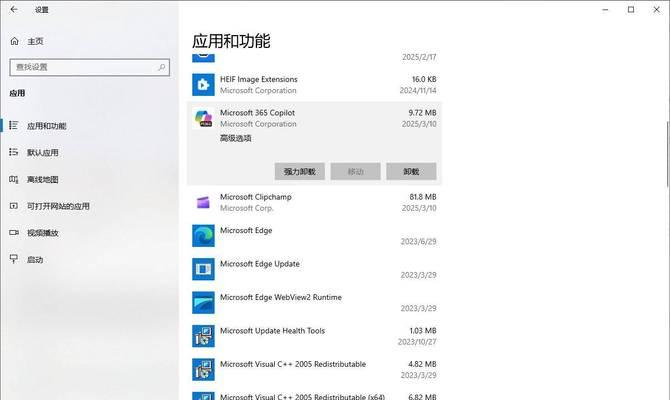Click the 2023/10/27 Update Health Tools date
Image resolution: width=670 pixels, height=400 pixels.
tap(417, 342)
